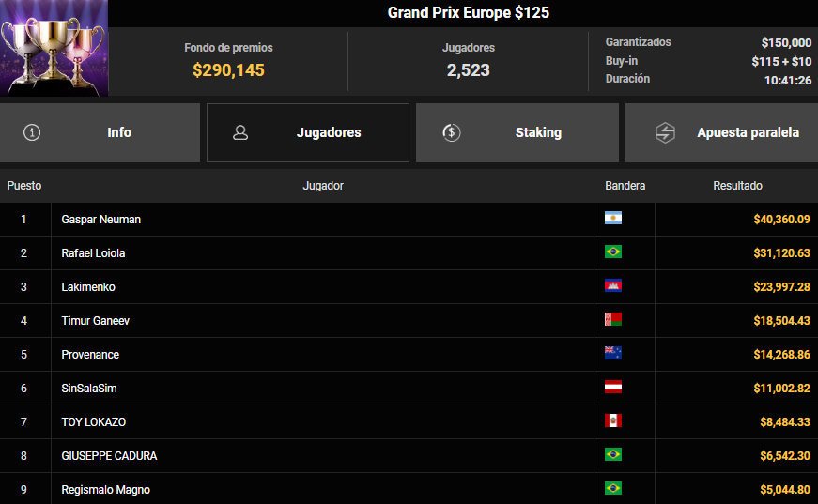The height and width of the screenshot is (504, 818).
Task: Click the Apuesta paralela hexagon icon
Action: (x=665, y=132)
